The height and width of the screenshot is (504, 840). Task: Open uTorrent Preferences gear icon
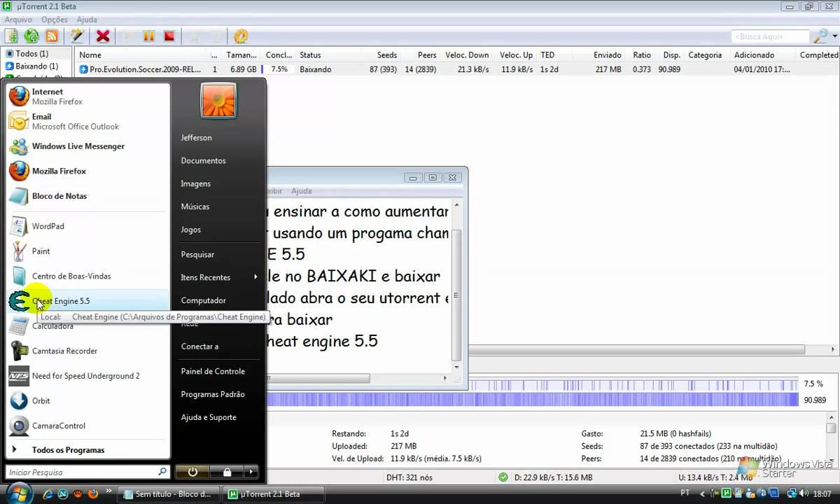tap(241, 36)
